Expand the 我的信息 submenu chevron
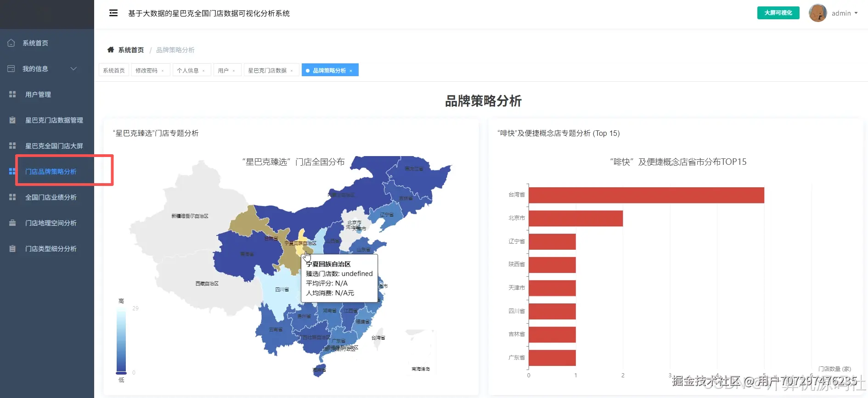868x398 pixels. point(73,68)
